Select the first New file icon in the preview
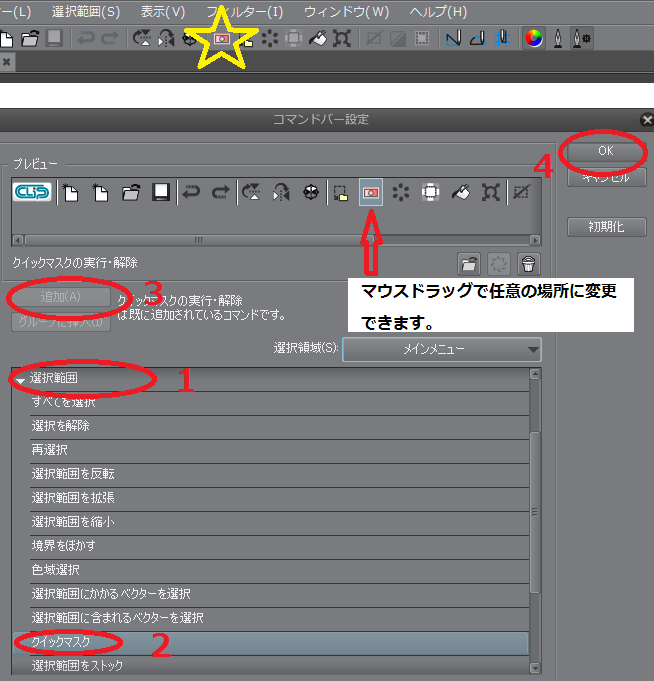The width and height of the screenshot is (654, 681). pos(70,192)
